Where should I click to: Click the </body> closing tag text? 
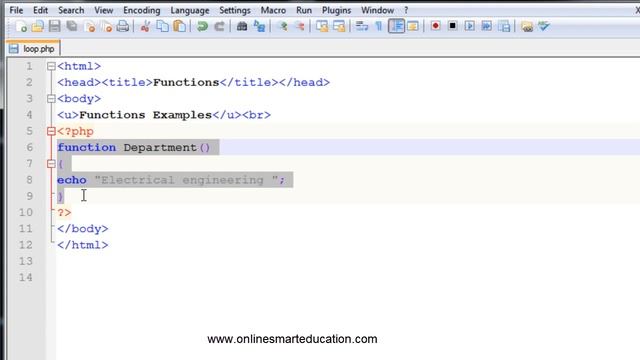coord(83,229)
